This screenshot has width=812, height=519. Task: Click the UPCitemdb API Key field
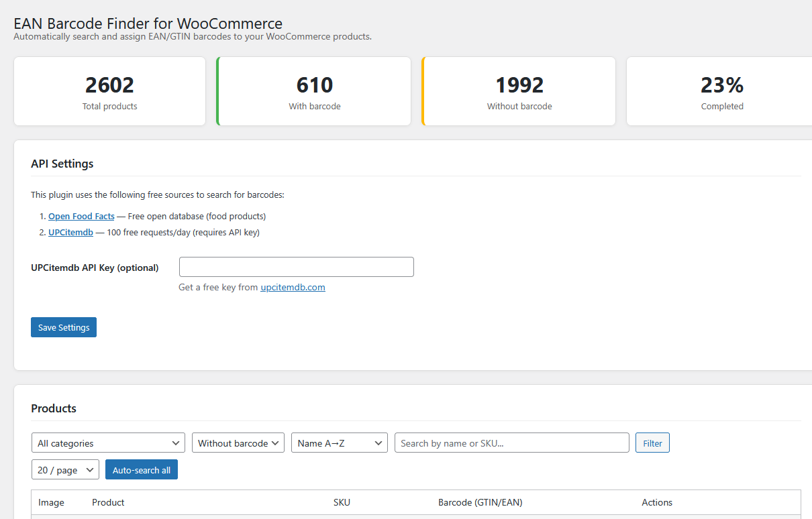click(x=297, y=267)
